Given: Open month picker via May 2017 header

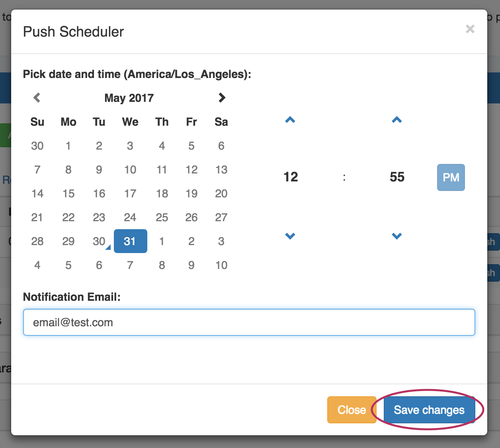Looking at the screenshot, I should pyautogui.click(x=129, y=98).
